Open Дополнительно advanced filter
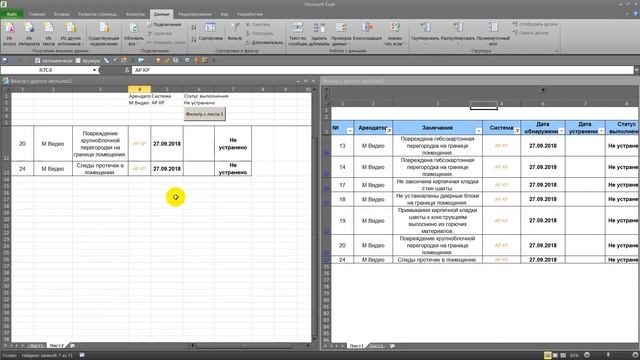The height and width of the screenshot is (360, 640). 264,42
